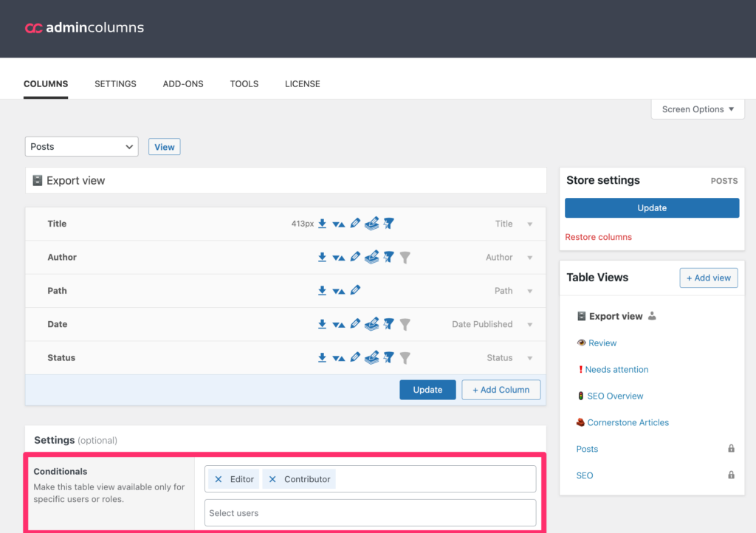
Task: Expand the Author column settings arrow
Action: pos(530,258)
